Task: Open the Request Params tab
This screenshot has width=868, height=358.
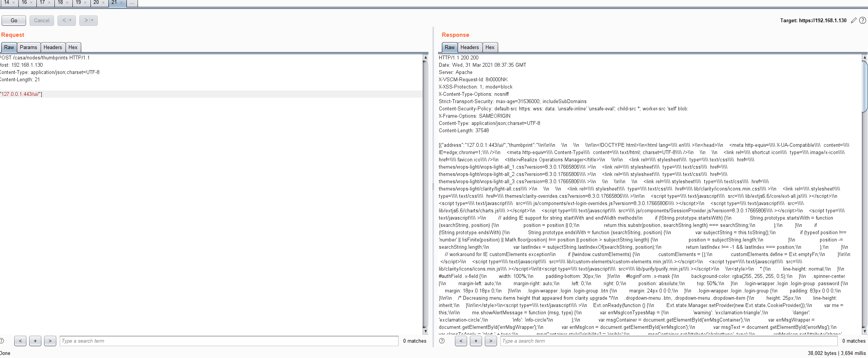Action: click(28, 48)
